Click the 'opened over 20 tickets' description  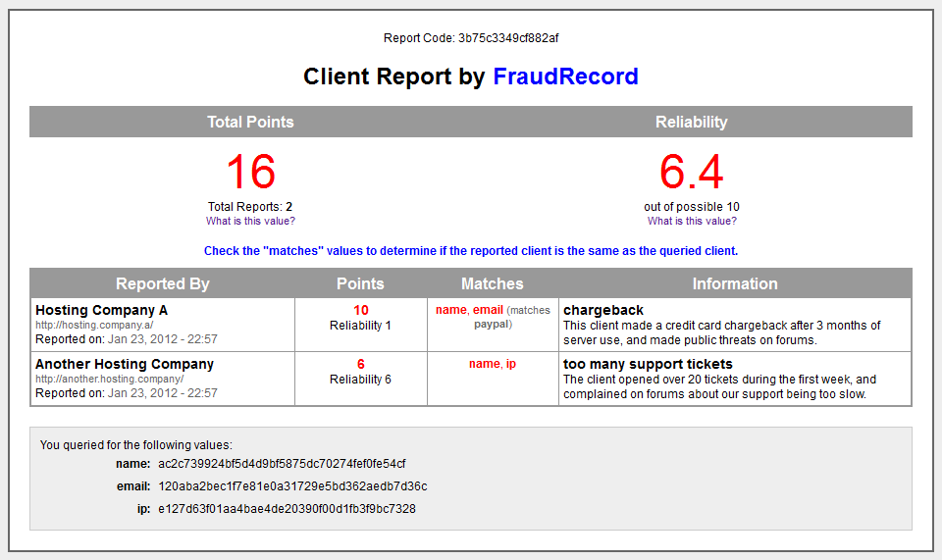pos(719,386)
